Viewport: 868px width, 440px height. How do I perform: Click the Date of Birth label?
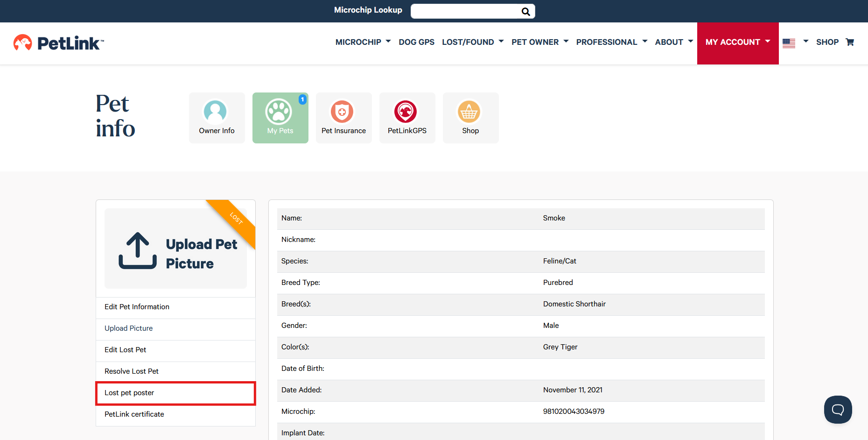click(x=303, y=369)
